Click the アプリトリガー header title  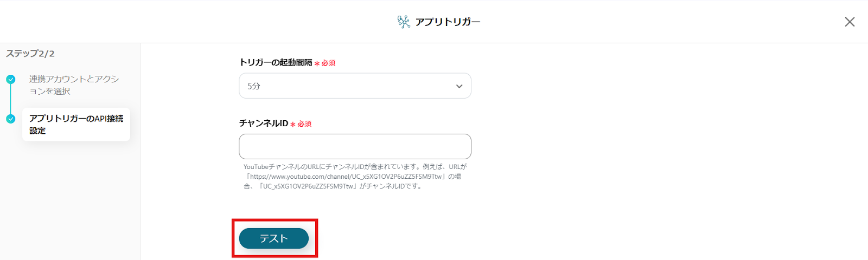click(x=448, y=22)
